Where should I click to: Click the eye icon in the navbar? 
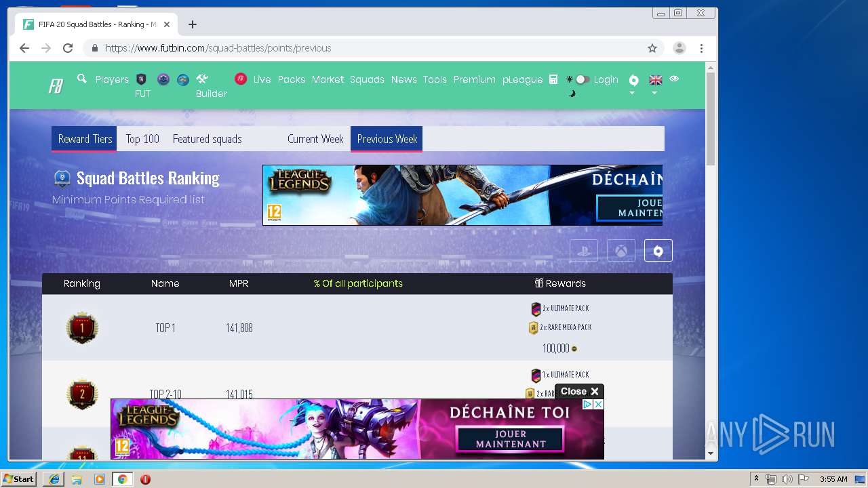[674, 79]
